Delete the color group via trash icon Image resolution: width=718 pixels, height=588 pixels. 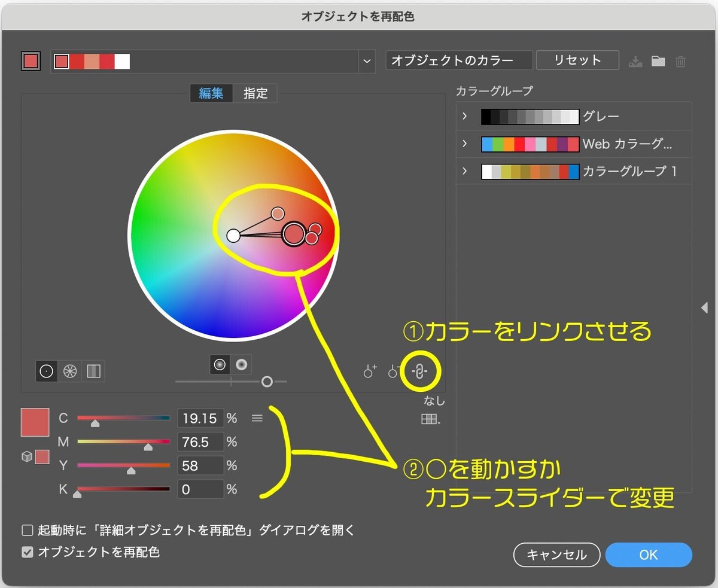680,60
